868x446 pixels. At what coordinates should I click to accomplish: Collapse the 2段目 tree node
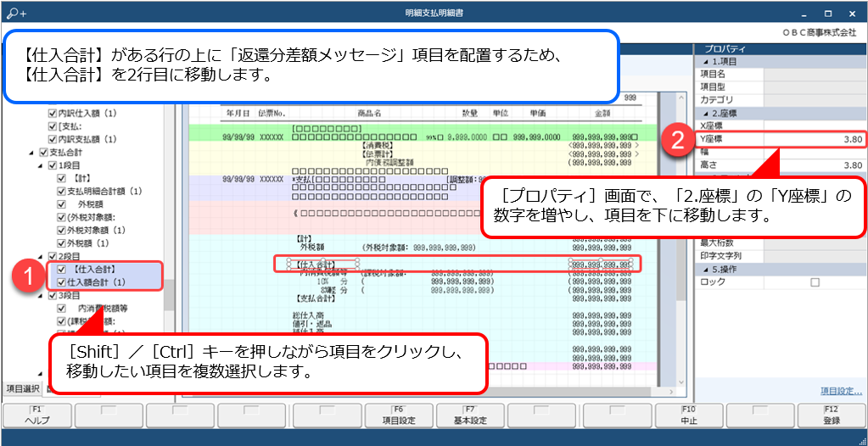[x=41, y=256]
